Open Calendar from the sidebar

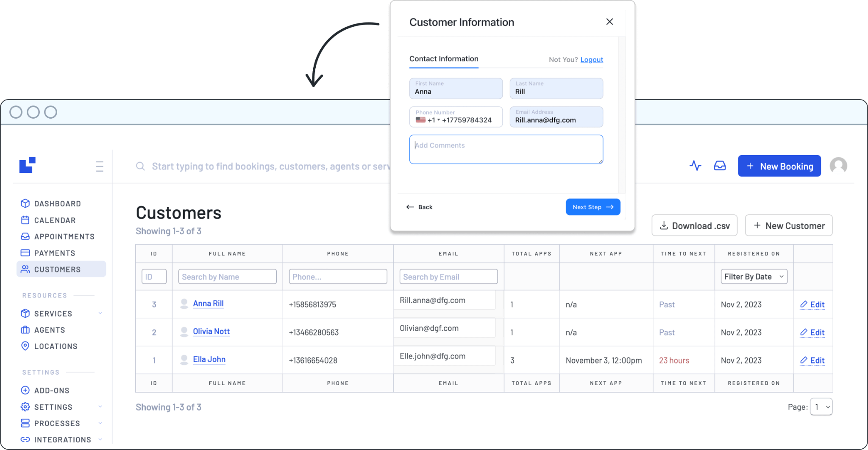(x=48, y=220)
